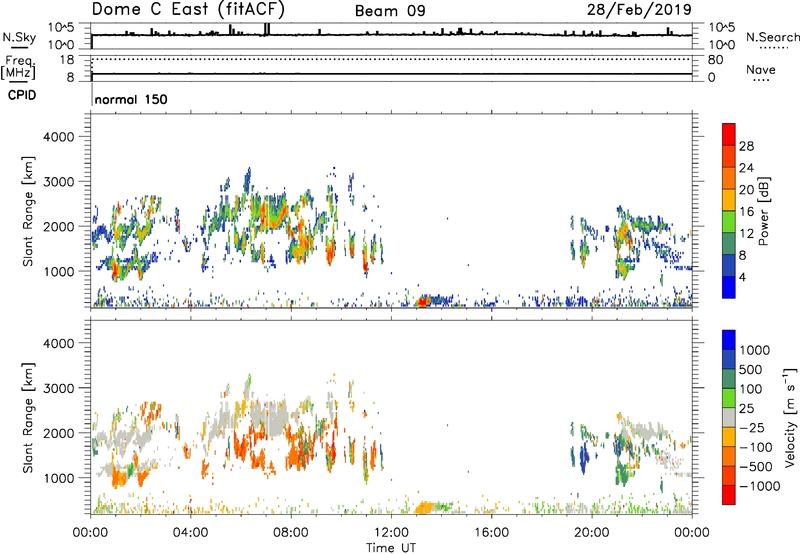The image size is (800, 554).
Task: Click red echo near 13:00 in Power panel
Action: 422,302
